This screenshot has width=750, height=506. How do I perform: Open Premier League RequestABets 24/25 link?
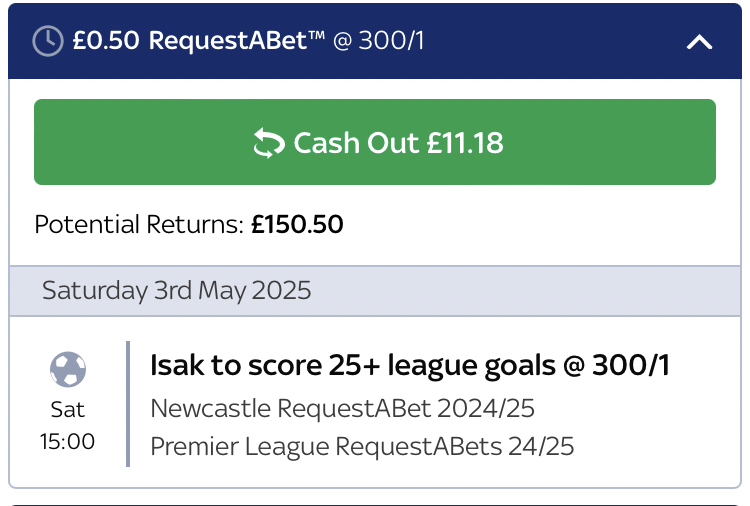pyautogui.click(x=362, y=446)
